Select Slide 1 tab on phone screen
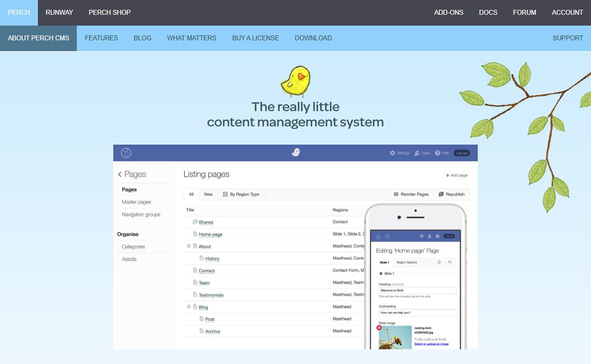Viewport: 591px width, 364px height. point(385,262)
